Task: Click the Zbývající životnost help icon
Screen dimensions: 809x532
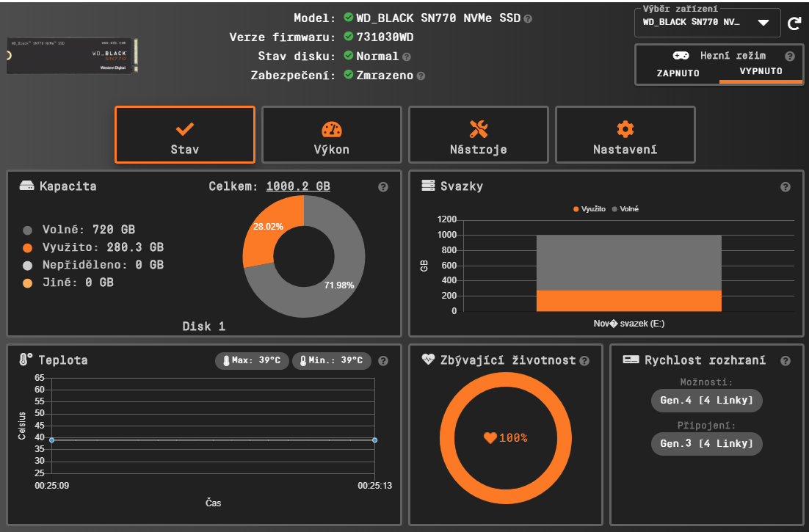Action: pyautogui.click(x=584, y=361)
